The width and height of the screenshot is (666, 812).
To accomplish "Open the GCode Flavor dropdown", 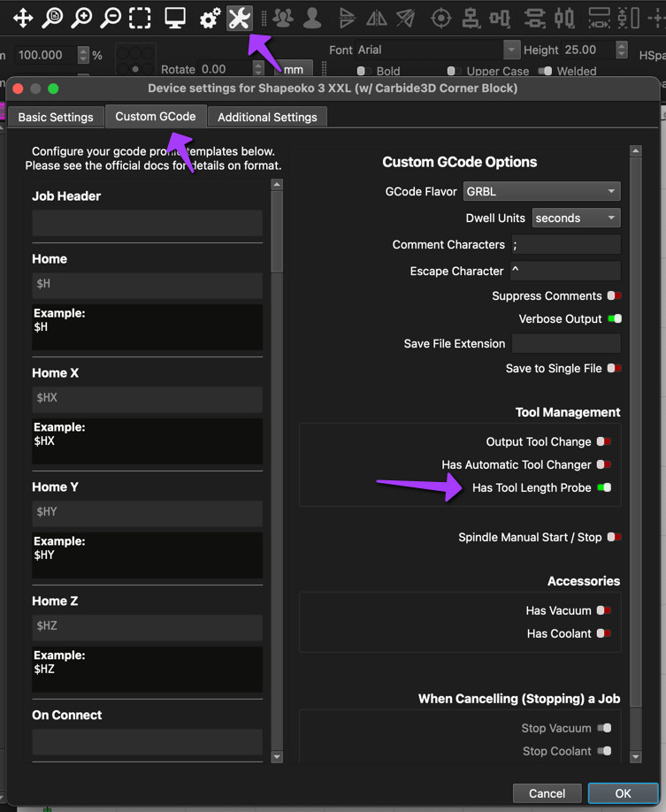I will point(541,191).
